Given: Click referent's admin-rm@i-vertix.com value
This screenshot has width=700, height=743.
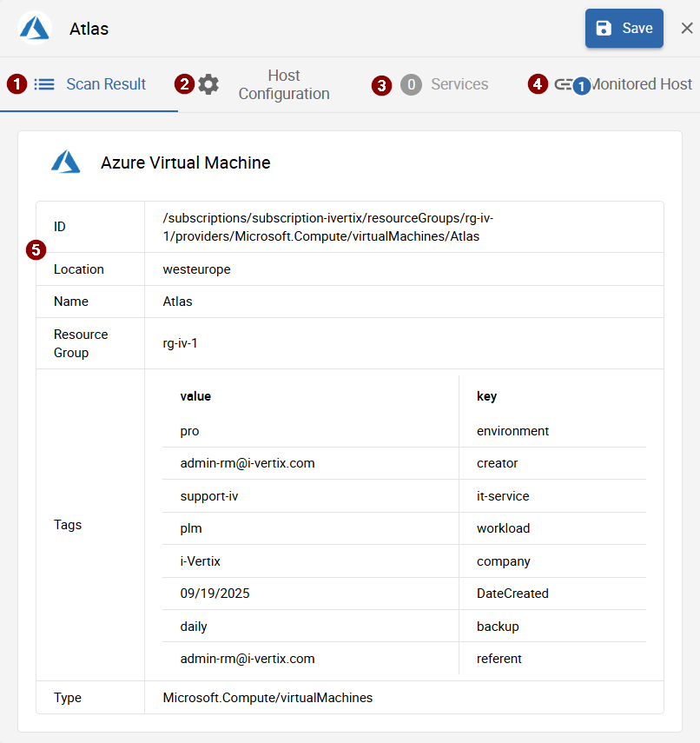Looking at the screenshot, I should [x=248, y=659].
